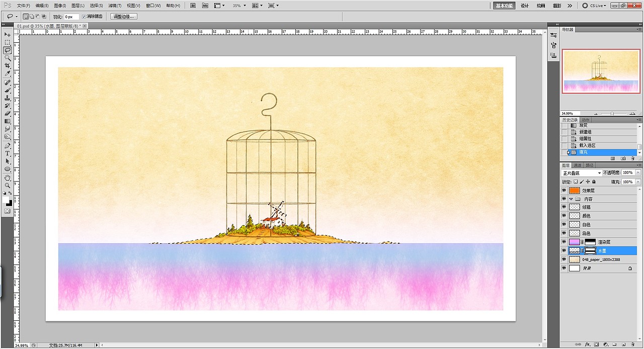
Task: Open the arrange documents dropdown
Action: click(257, 6)
